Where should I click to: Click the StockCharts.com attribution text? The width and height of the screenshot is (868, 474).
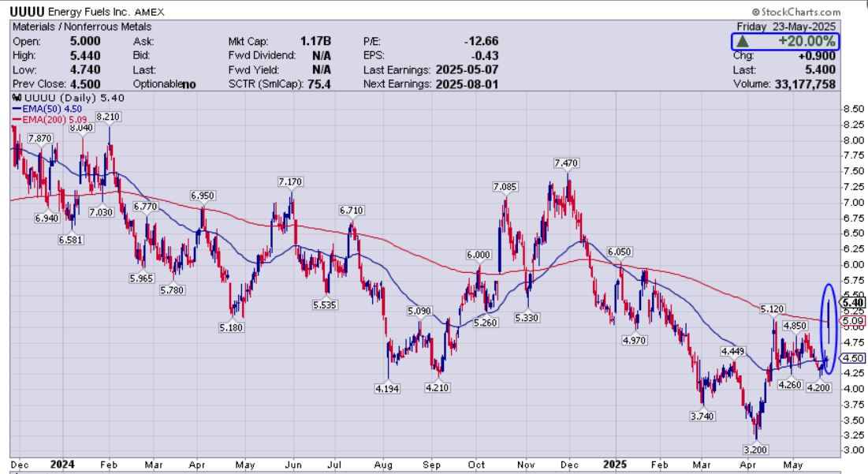coord(796,12)
